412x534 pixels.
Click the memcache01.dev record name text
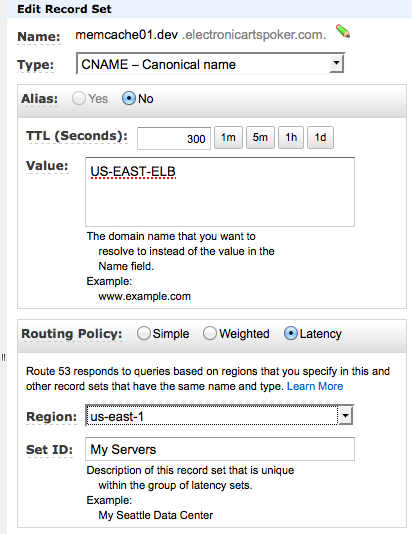click(127, 34)
